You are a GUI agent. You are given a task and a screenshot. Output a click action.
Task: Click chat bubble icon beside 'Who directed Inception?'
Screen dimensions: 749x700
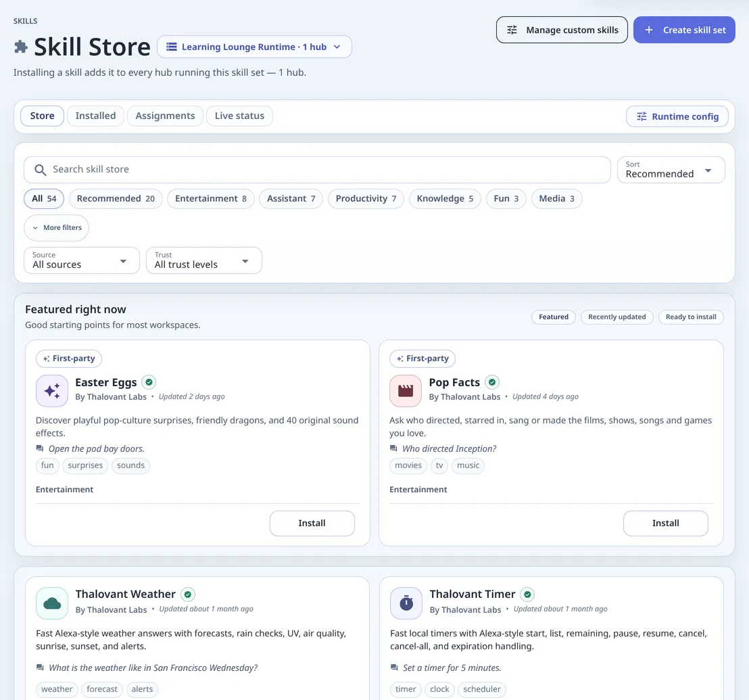(393, 448)
